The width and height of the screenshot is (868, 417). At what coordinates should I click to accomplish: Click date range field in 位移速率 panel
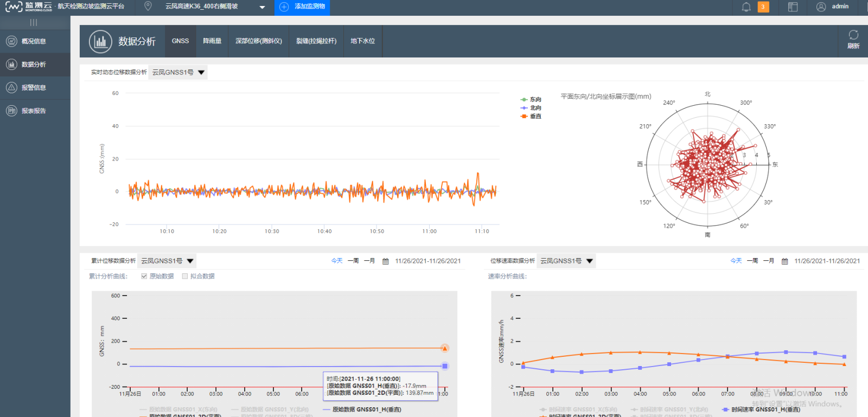coord(827,261)
